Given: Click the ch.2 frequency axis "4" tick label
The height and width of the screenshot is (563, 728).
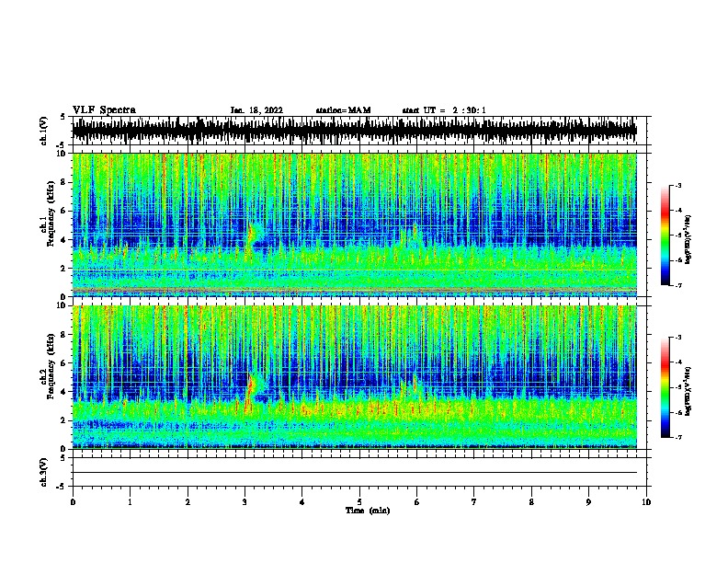Looking at the screenshot, I should [x=64, y=392].
